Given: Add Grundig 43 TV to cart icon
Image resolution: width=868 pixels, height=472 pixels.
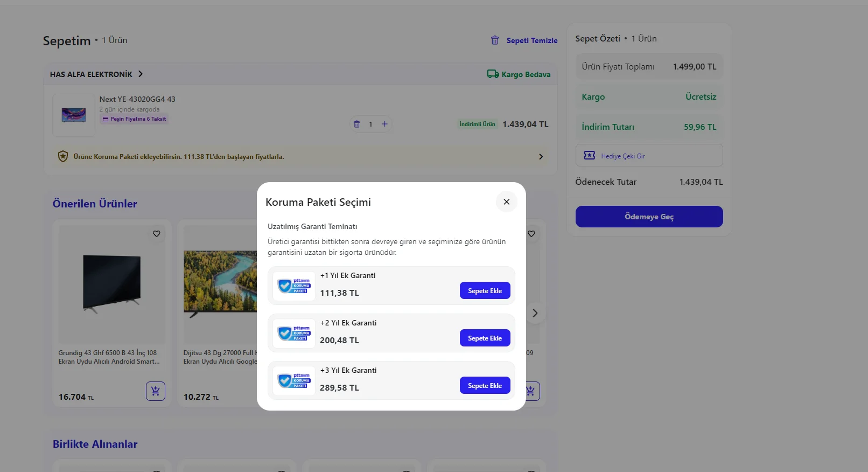Looking at the screenshot, I should [156, 391].
